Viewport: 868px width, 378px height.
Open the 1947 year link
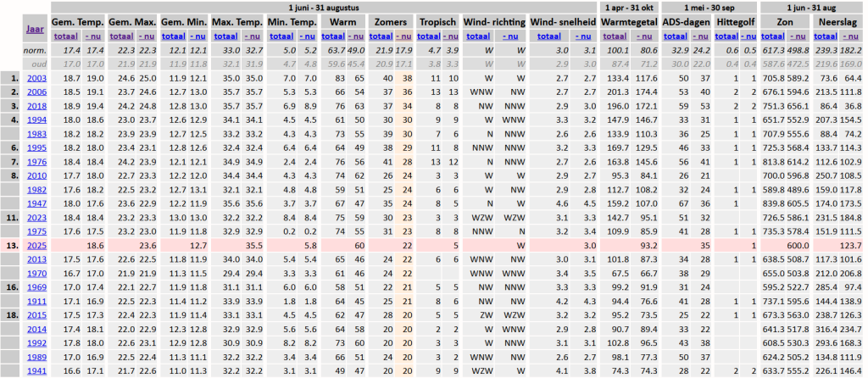tap(37, 203)
